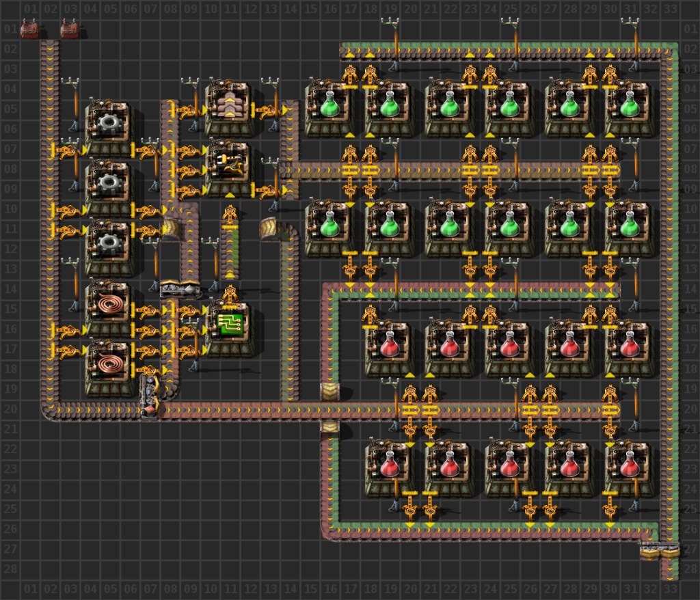Click the underground belt exit just below the main belt
Screen dimensions: 700x600
tap(330, 428)
